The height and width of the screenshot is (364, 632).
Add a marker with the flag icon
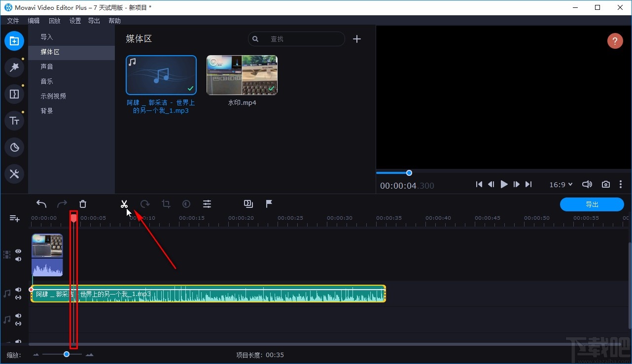pos(269,204)
